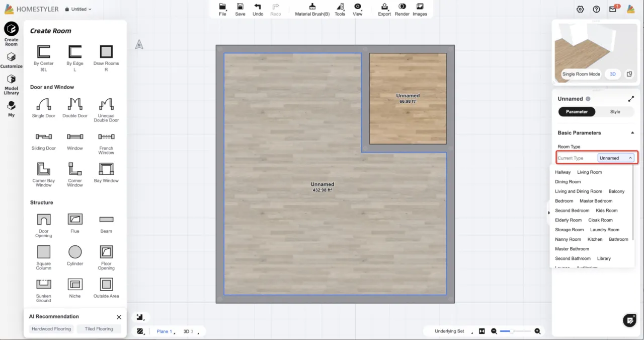
Task: Select the Cylinder structure icon
Action: tap(75, 252)
